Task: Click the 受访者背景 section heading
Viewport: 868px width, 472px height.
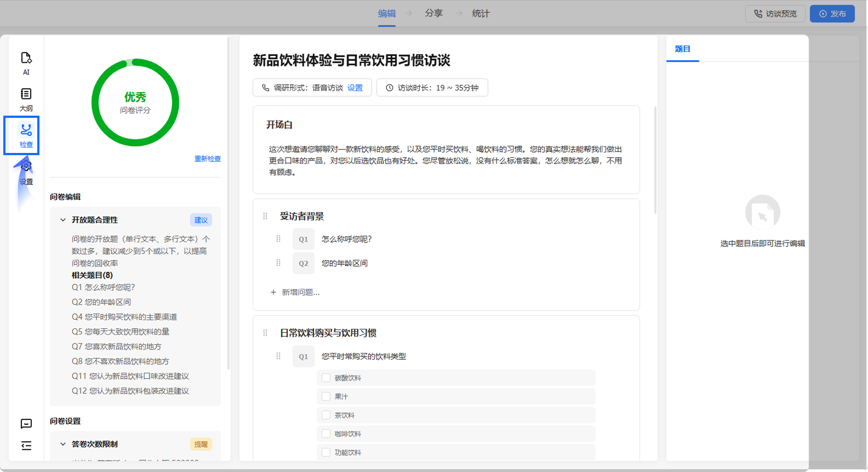Action: pos(302,216)
